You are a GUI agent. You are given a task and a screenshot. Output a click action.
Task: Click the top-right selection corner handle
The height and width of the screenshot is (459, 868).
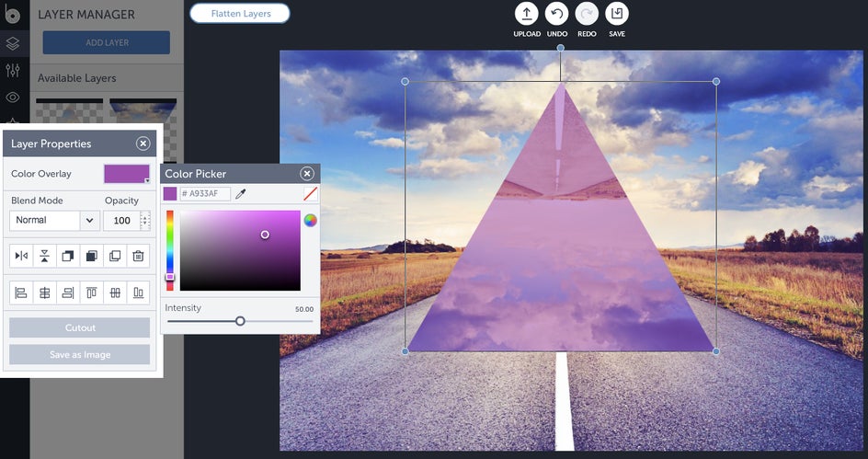point(715,81)
